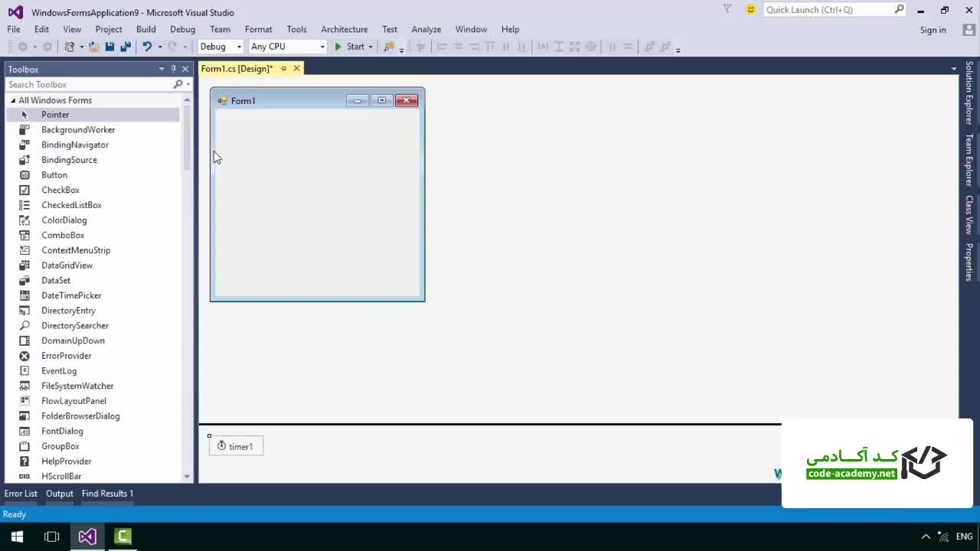Open Visual Studio from the Windows taskbar
Viewport: 980px width, 551px height.
tap(87, 536)
